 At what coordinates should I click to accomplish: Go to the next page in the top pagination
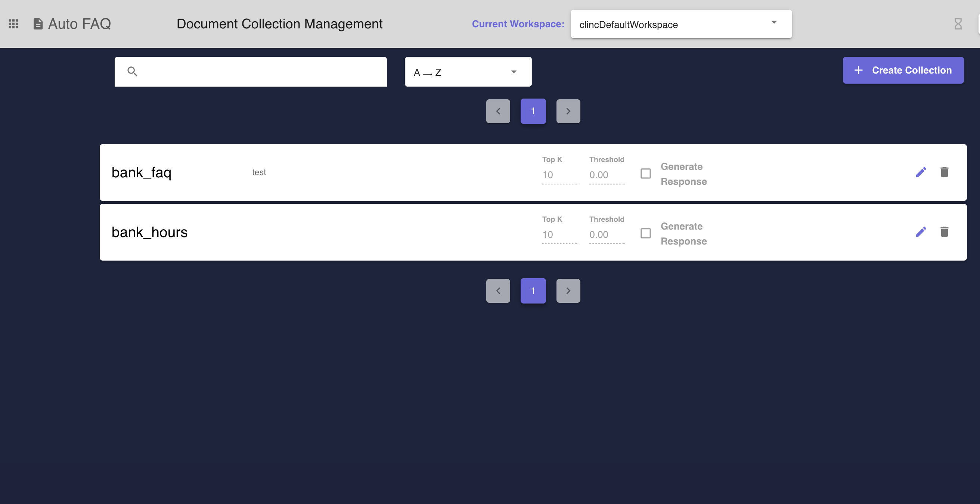568,111
